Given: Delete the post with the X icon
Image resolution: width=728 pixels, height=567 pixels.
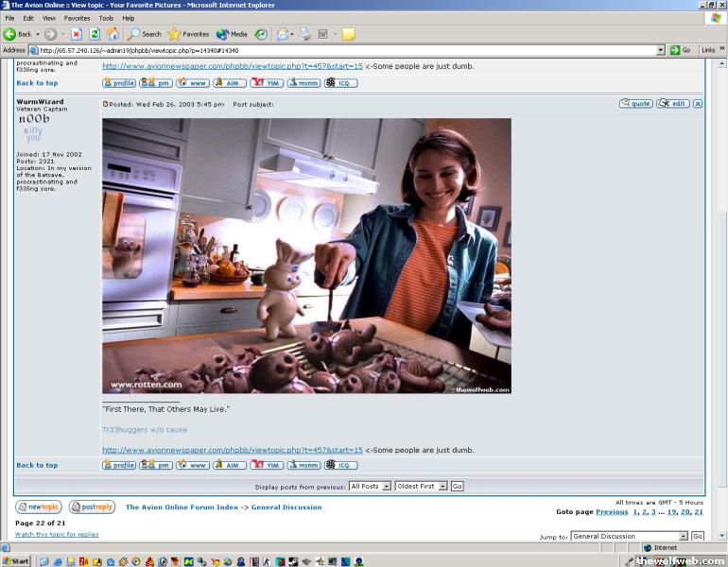Looking at the screenshot, I should tap(698, 103).
